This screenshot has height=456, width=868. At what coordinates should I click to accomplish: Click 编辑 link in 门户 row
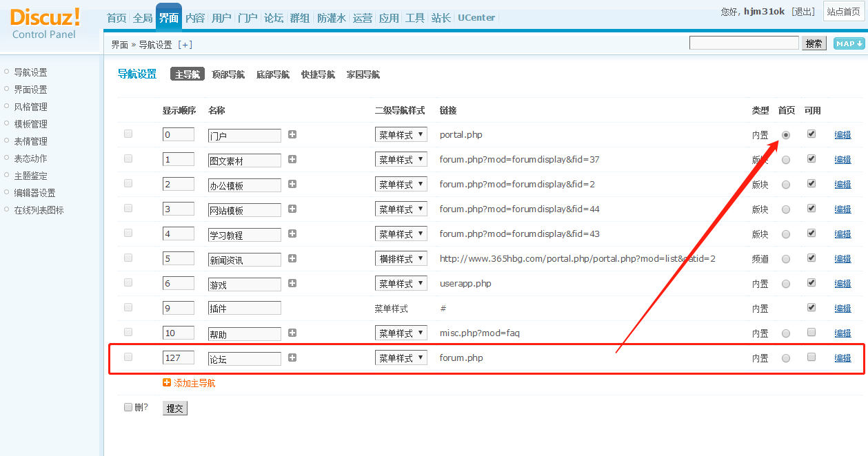click(842, 135)
